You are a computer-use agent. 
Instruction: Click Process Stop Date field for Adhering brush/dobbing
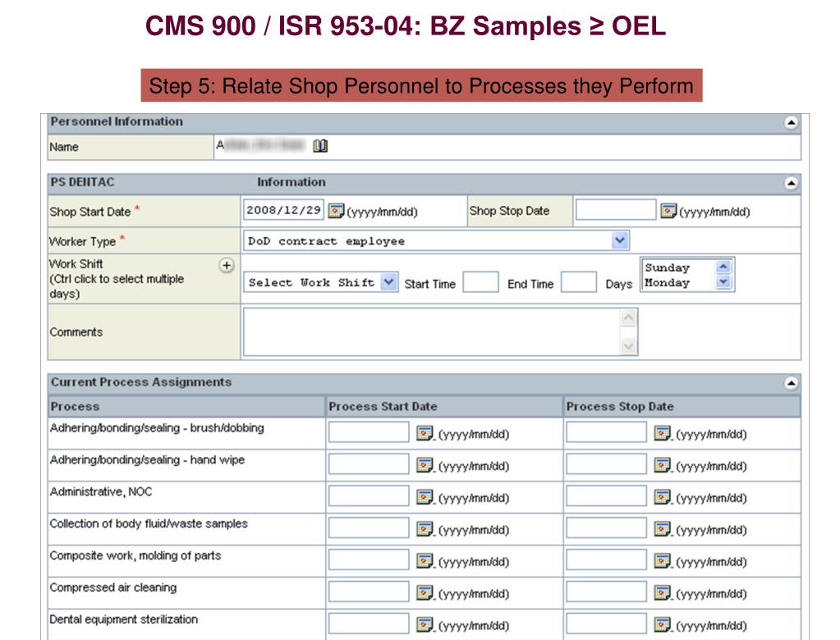tap(607, 432)
